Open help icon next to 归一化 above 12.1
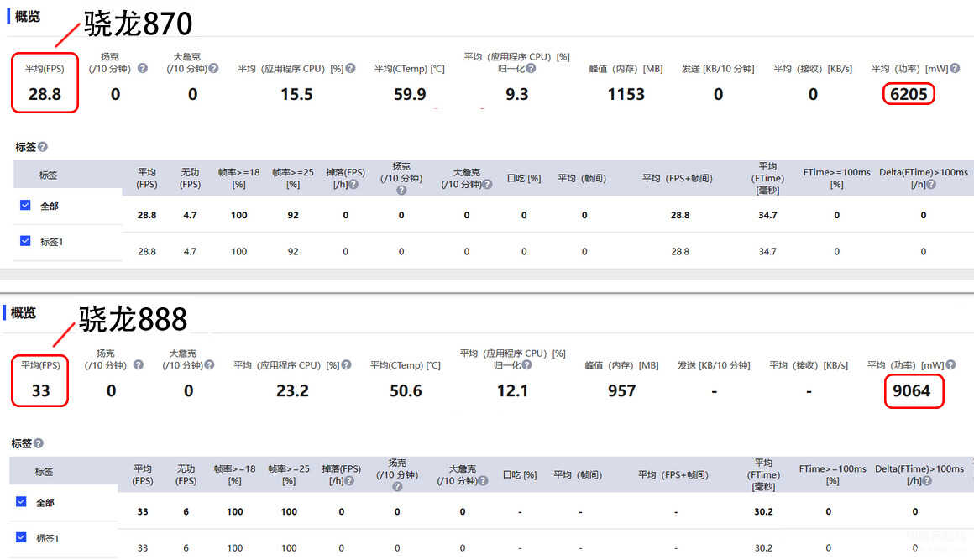974x560 pixels. 526,365
